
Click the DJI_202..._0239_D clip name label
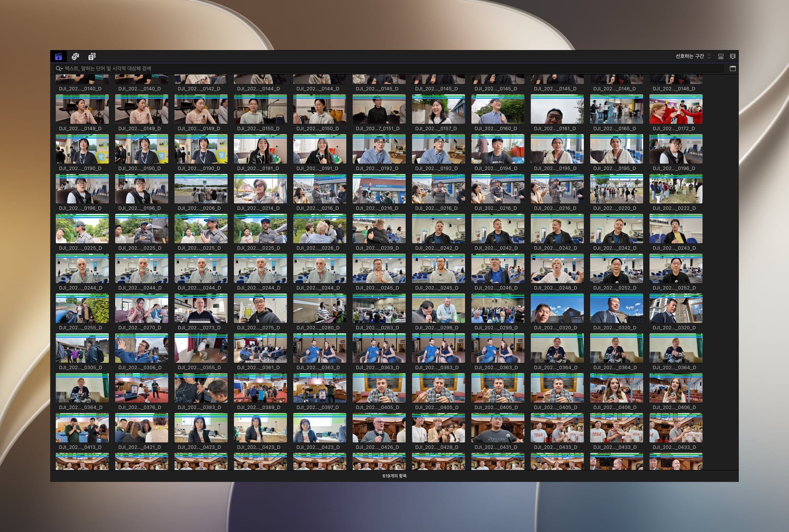377,248
